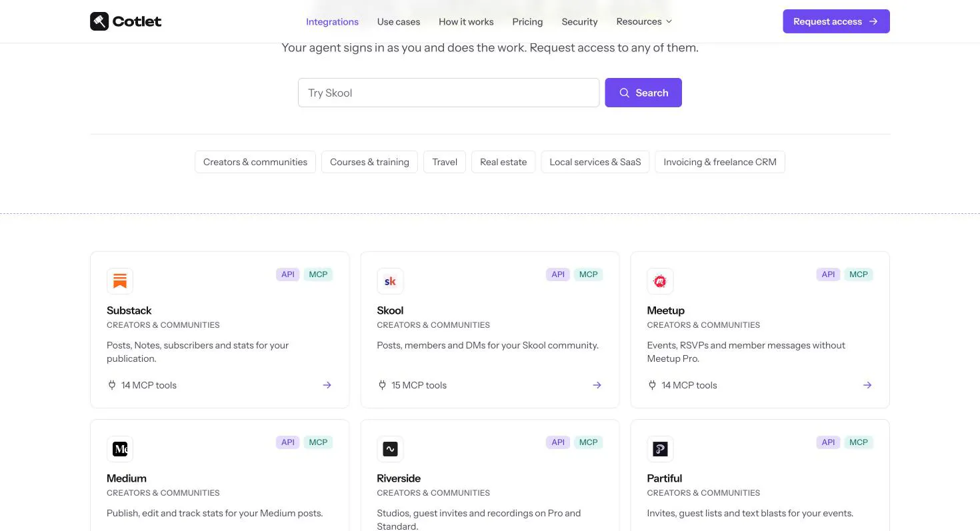The width and height of the screenshot is (980, 531).
Task: Toggle the Travel filter chip
Action: coord(445,162)
